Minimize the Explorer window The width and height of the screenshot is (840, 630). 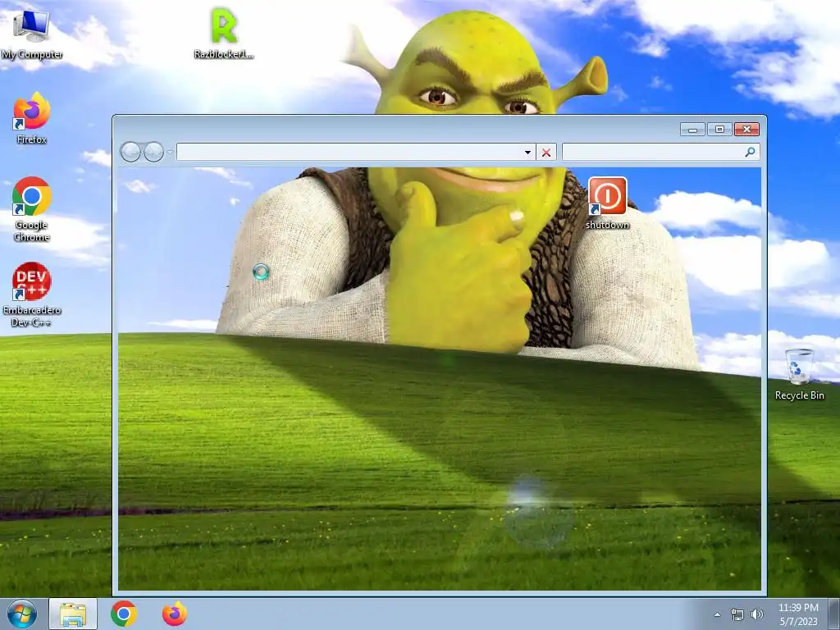(x=692, y=129)
